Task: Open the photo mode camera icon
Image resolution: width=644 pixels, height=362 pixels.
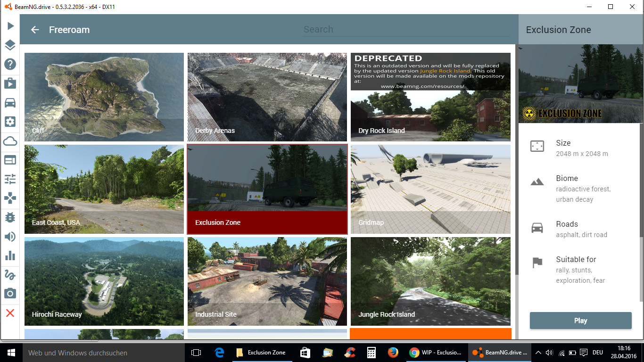Action: 10,294
